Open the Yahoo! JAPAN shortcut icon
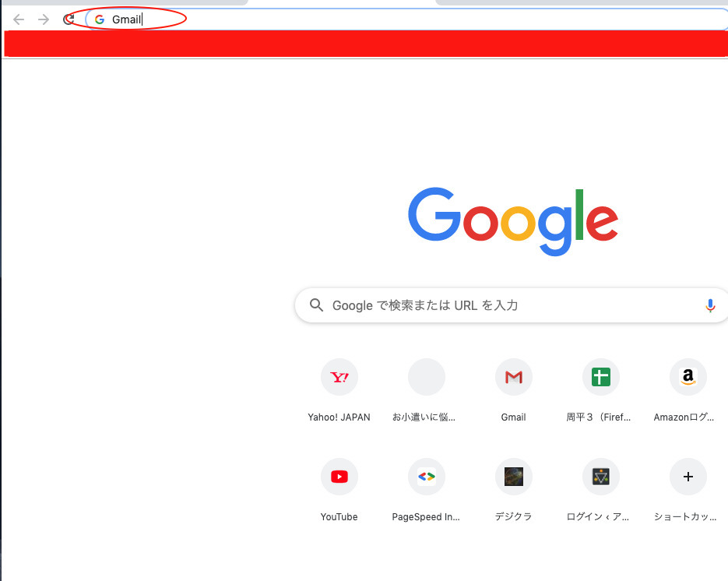The width and height of the screenshot is (728, 581). [x=339, y=377]
